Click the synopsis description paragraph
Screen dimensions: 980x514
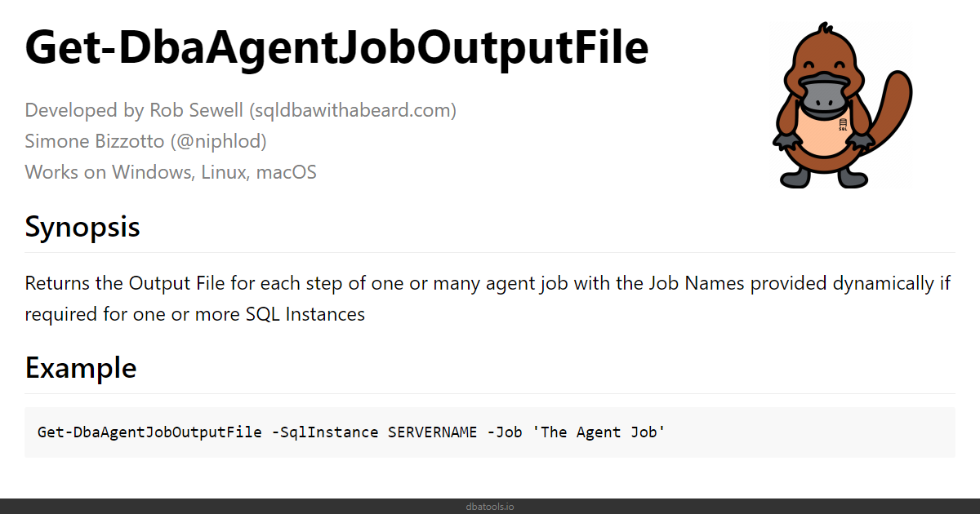(490, 299)
